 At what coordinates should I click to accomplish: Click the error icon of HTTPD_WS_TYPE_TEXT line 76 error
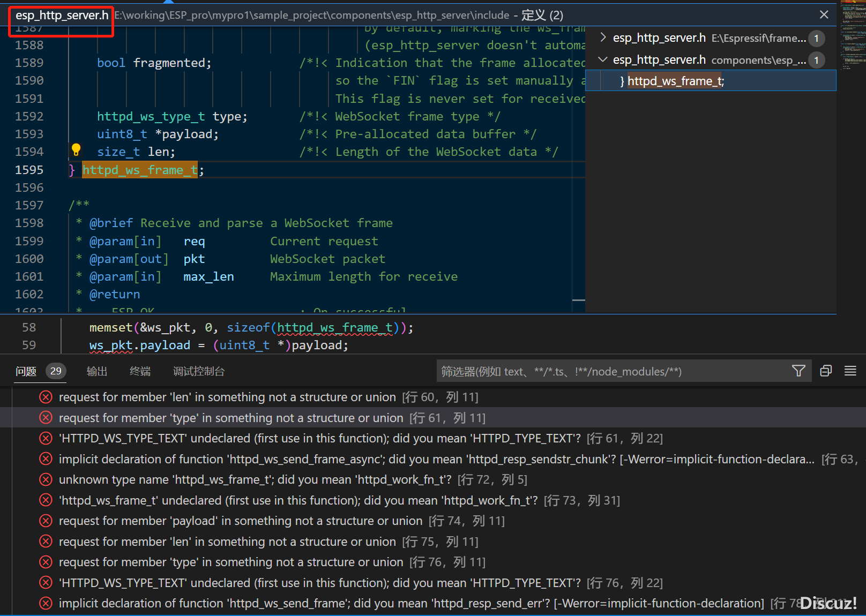pyautogui.click(x=46, y=583)
